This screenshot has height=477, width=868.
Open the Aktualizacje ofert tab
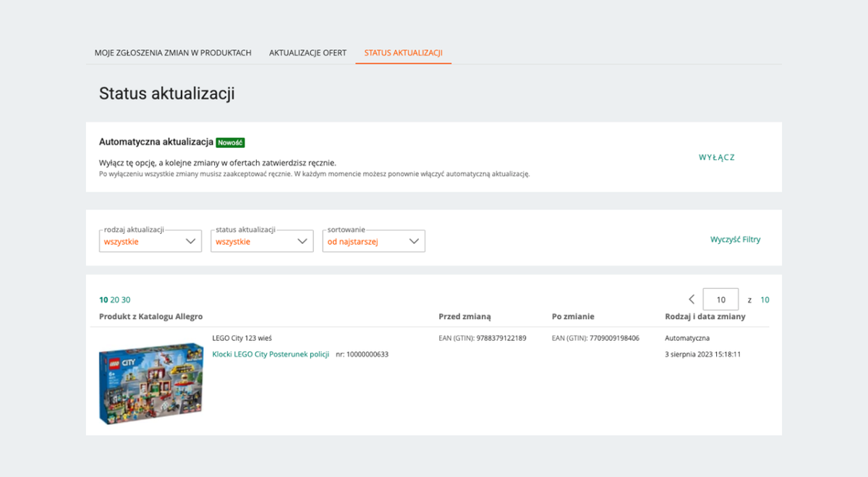tap(307, 53)
